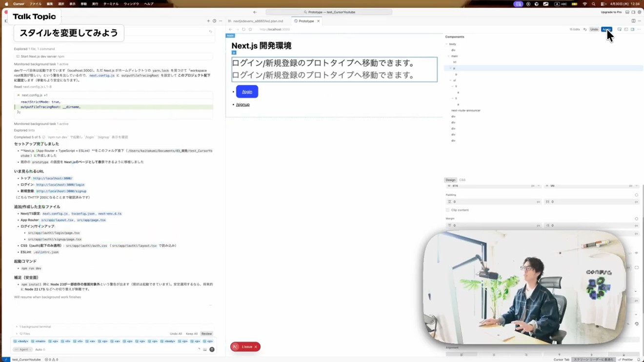
Task: Select the Design tab
Action: 450,180
